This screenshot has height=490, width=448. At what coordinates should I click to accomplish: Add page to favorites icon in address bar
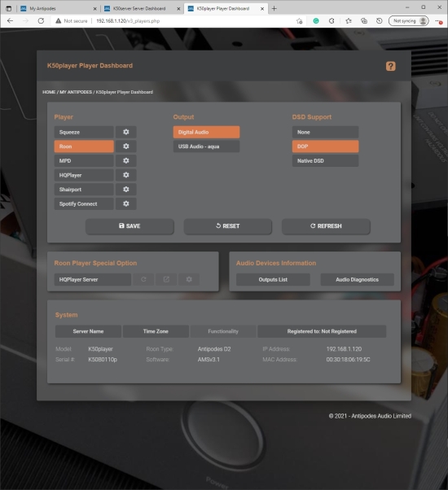pos(300,21)
